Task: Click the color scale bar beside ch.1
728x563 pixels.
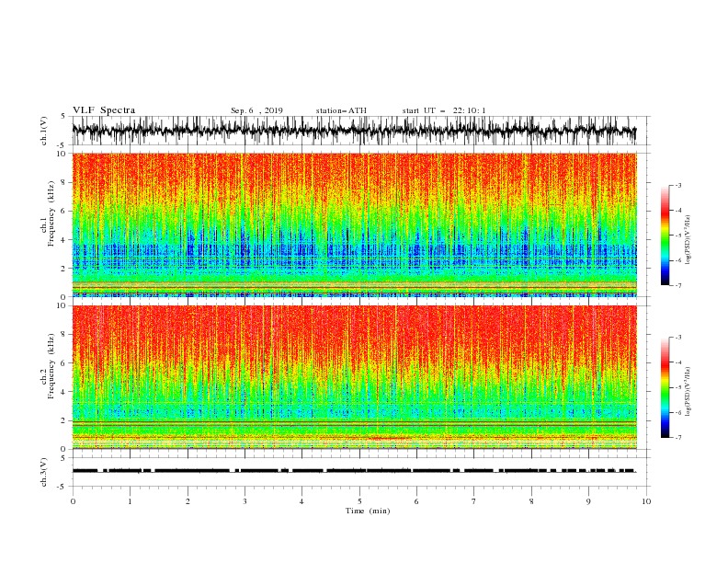Action: point(665,236)
